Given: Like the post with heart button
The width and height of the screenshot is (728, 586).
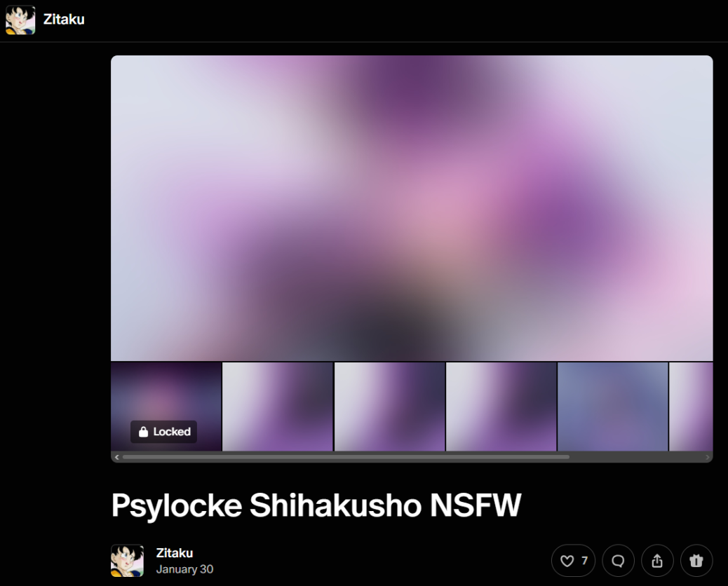Looking at the screenshot, I should click(574, 561).
